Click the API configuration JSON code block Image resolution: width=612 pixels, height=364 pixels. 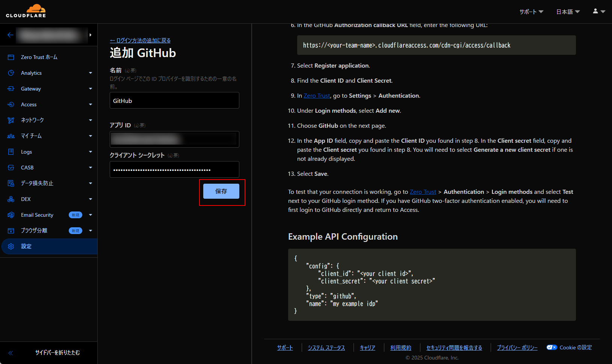point(432,285)
